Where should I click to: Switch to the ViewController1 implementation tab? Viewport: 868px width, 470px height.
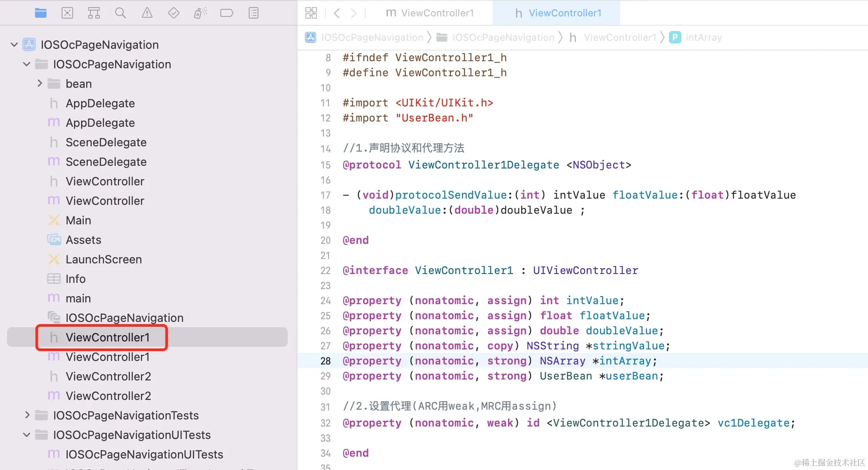pos(430,13)
